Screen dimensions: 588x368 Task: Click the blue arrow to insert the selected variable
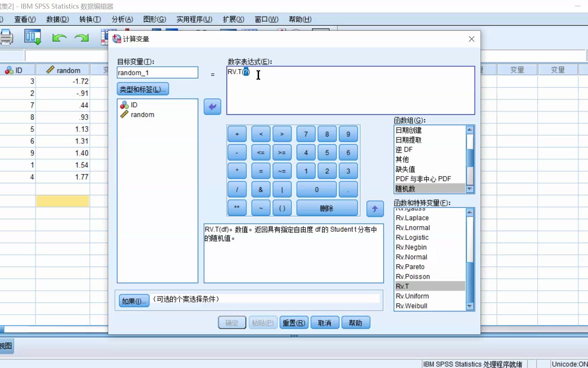212,106
